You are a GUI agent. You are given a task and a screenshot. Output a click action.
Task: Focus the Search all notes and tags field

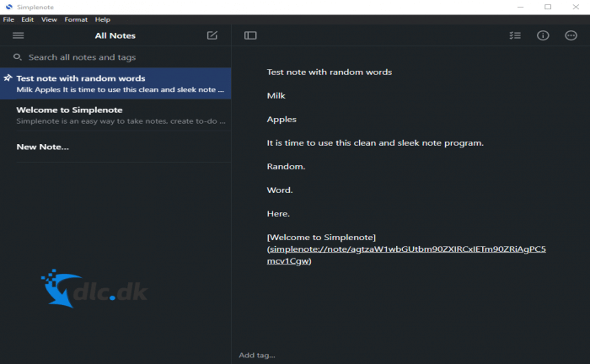(x=118, y=57)
